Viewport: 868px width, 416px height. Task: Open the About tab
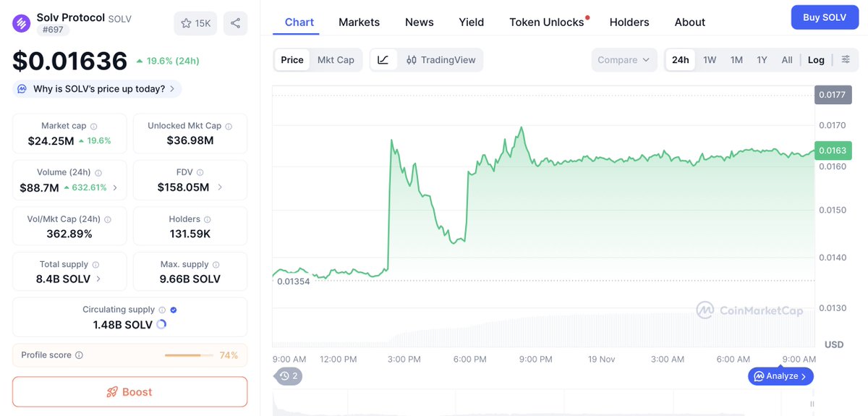[x=690, y=22]
